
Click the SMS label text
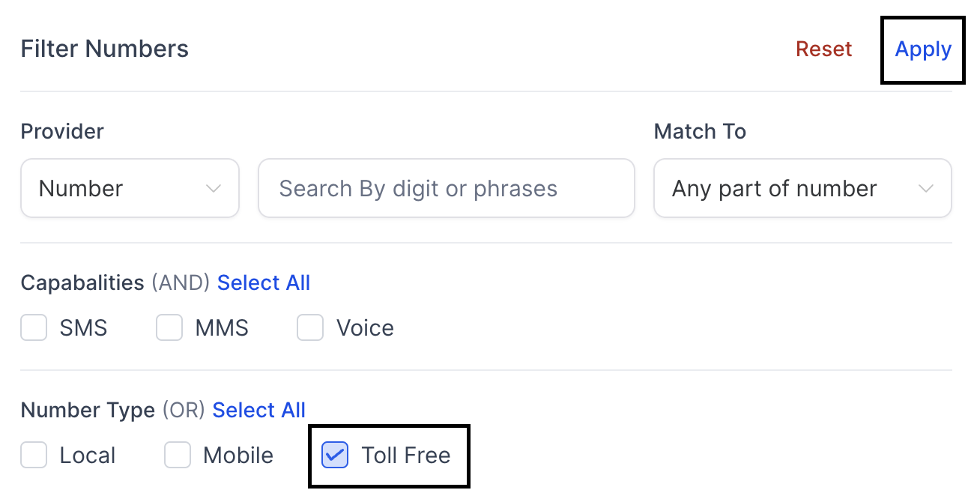coord(83,328)
